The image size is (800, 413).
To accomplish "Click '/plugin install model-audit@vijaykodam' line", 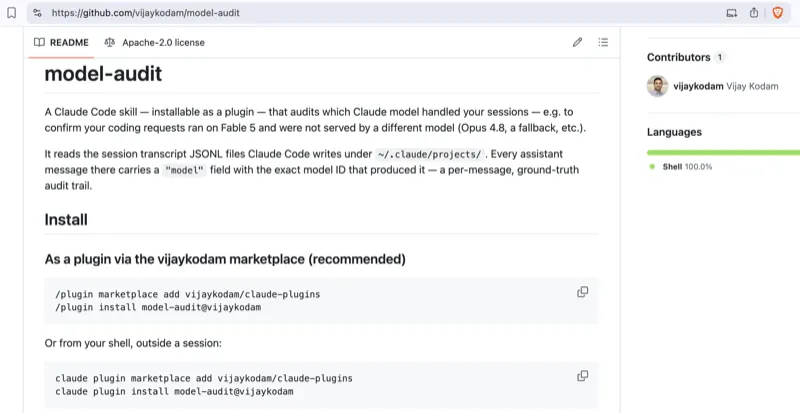I will tap(158, 307).
